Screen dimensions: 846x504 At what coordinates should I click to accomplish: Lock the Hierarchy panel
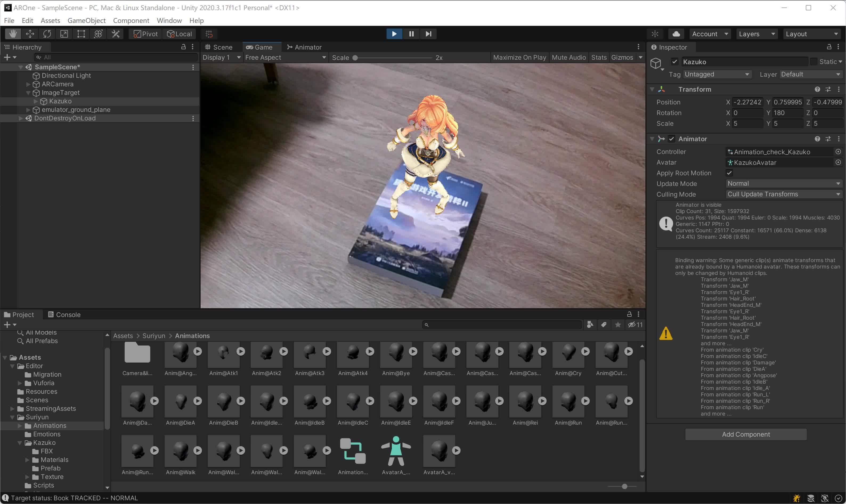183,47
